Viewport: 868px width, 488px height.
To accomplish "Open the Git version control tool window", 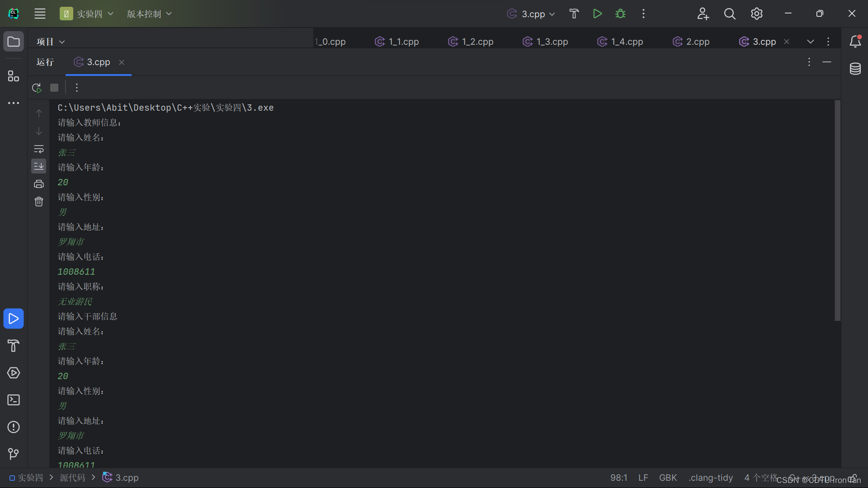I will pyautogui.click(x=14, y=454).
